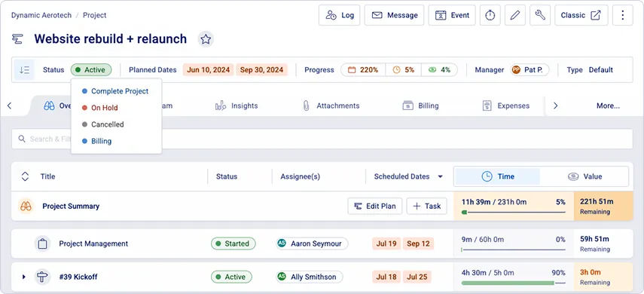Select Complete Project from status menu
The width and height of the screenshot is (644, 294).
116,91
